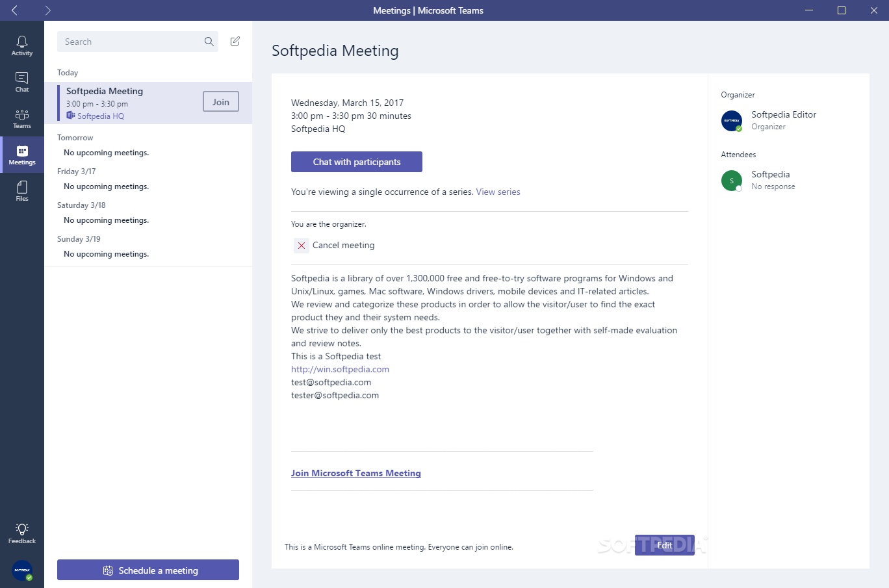Go forward with the right arrow
The height and width of the screenshot is (588, 889).
click(48, 10)
